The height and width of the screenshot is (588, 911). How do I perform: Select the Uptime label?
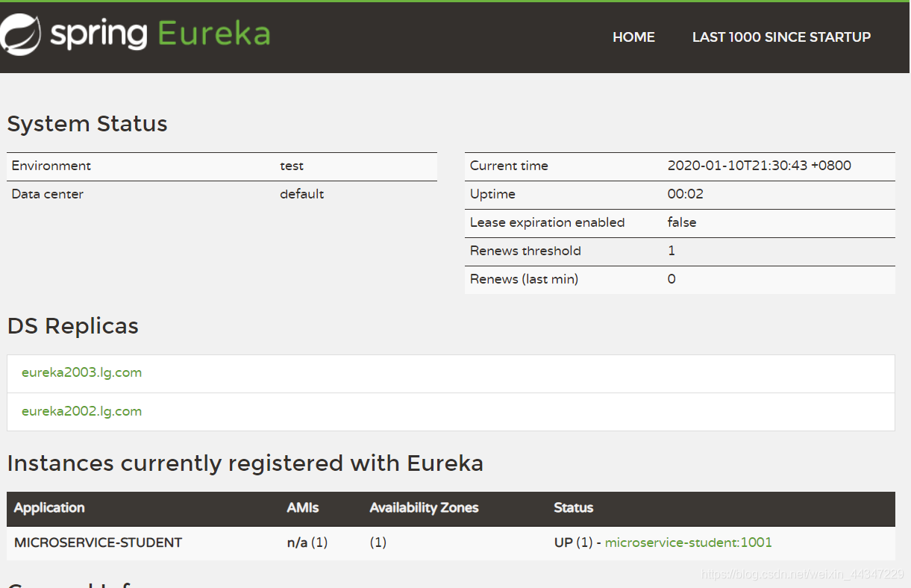tap(492, 194)
